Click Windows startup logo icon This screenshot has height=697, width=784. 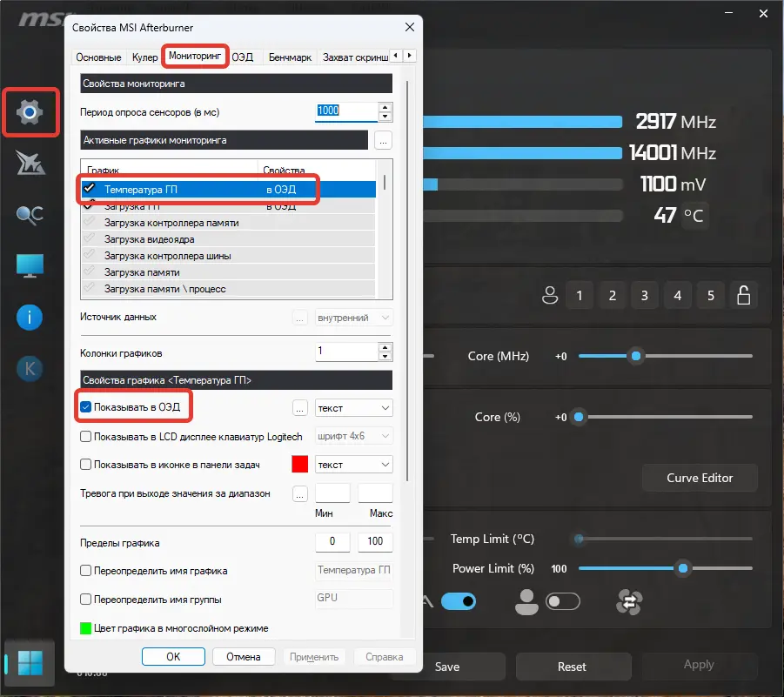tap(30, 663)
